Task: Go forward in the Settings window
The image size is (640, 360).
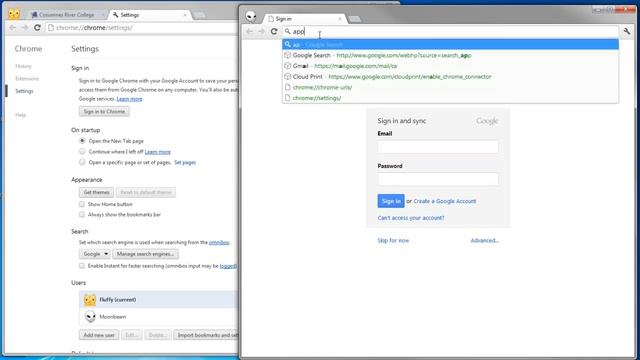Action: click(x=24, y=27)
